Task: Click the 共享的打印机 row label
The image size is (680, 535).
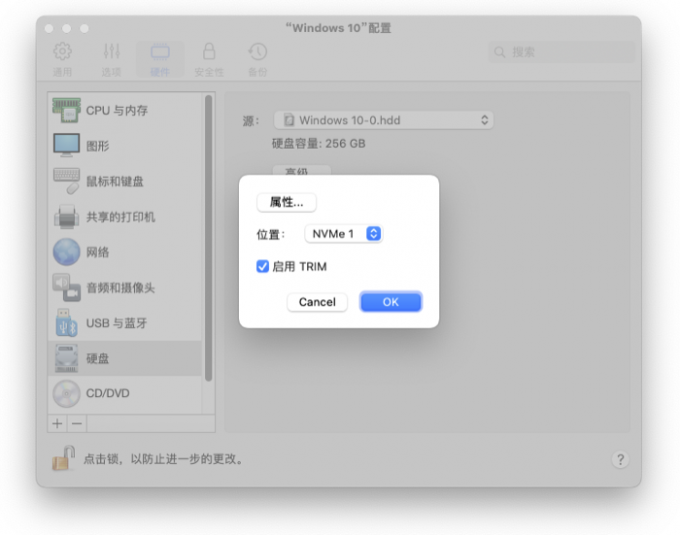Action: 121,217
